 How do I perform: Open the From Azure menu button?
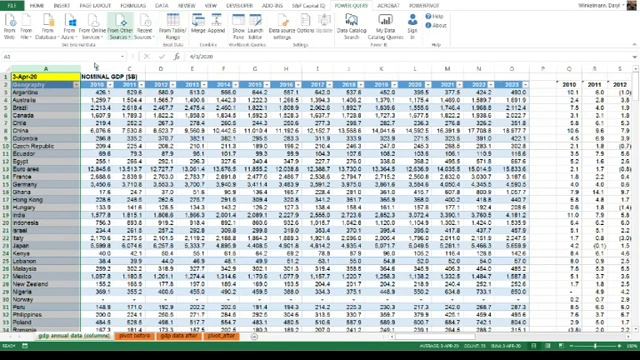(69, 27)
